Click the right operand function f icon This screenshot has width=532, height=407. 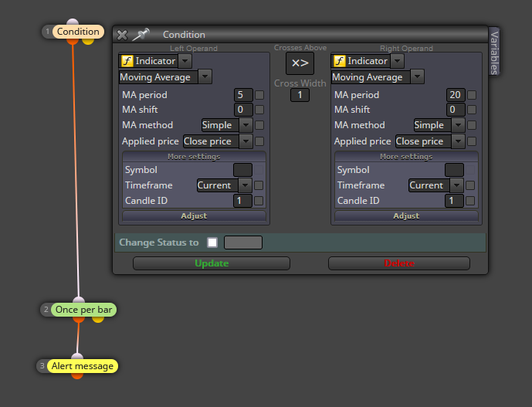click(339, 61)
